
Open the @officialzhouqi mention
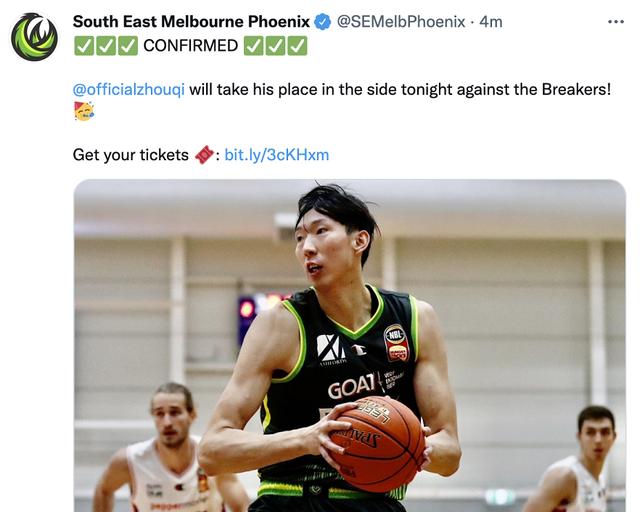pyautogui.click(x=129, y=89)
